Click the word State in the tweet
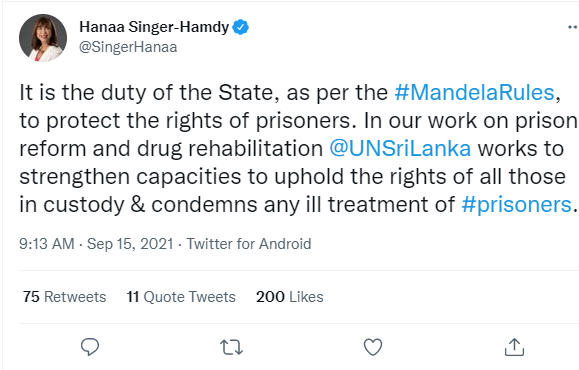 (x=246, y=92)
